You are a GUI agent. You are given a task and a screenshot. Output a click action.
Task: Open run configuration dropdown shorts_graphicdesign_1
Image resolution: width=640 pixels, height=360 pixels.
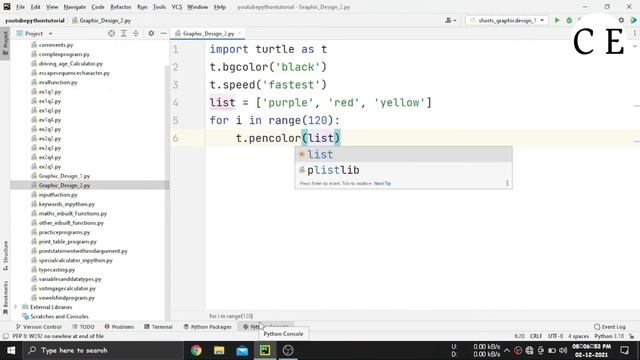(507, 20)
